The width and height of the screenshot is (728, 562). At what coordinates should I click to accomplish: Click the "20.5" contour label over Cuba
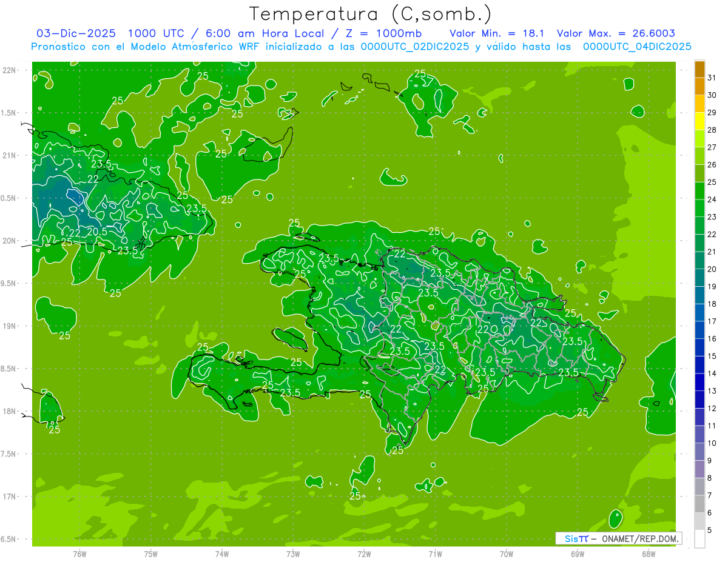[96, 231]
